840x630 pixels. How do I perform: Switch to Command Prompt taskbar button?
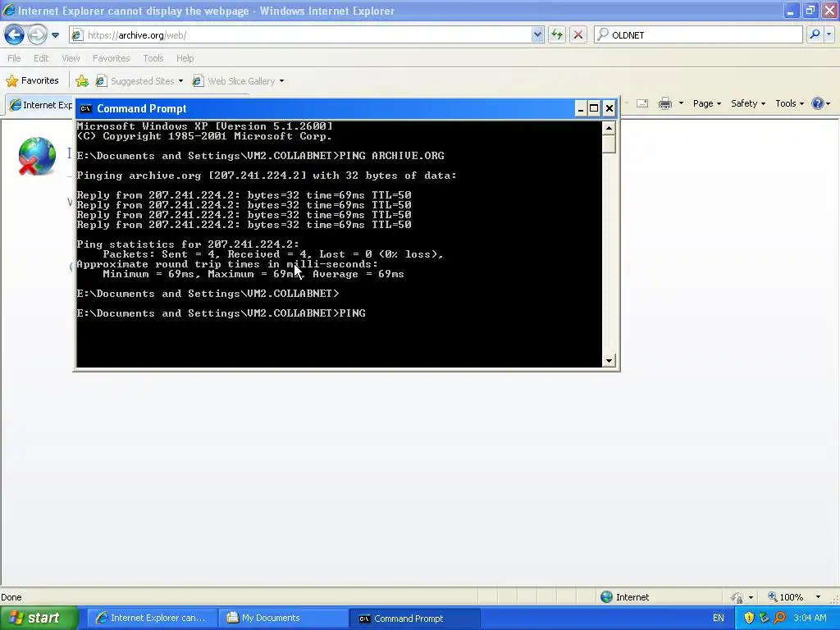(415, 618)
